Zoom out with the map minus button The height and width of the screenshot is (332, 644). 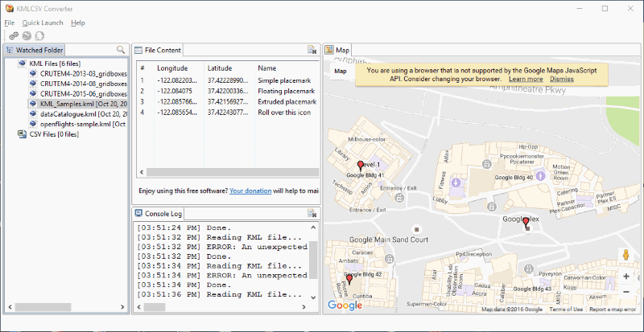pyautogui.click(x=626, y=291)
